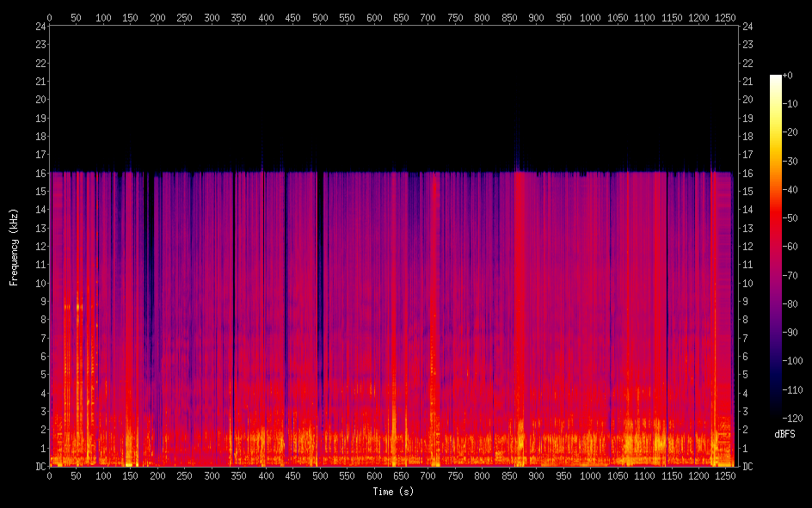Click the '8' label on right frequency axis

[x=745, y=320]
